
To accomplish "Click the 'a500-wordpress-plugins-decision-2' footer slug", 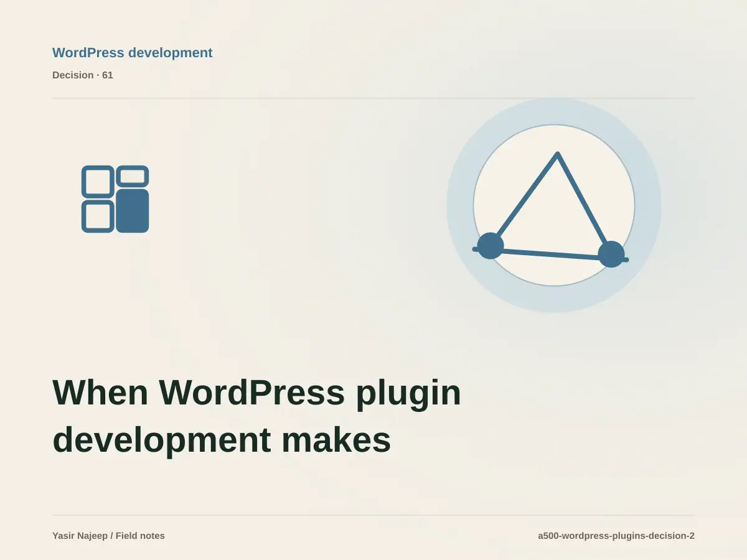I will tap(616, 536).
